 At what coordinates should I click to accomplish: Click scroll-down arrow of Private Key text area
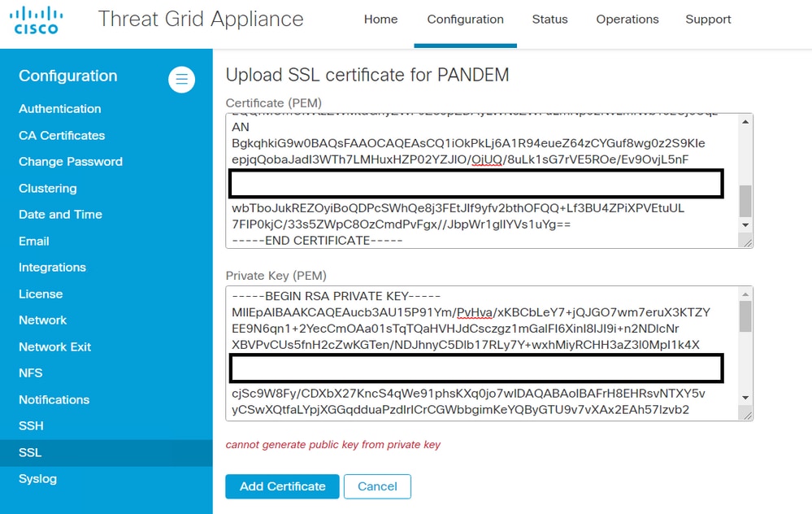pos(745,398)
